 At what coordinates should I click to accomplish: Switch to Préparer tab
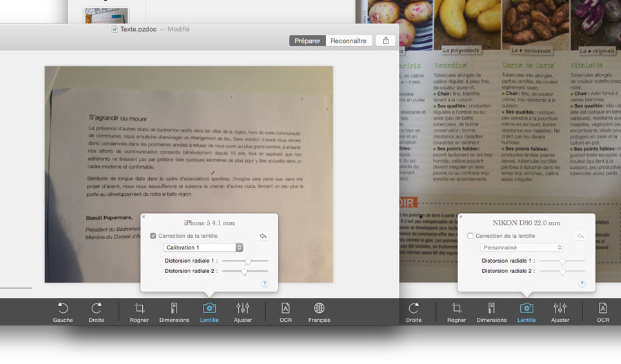[x=307, y=41]
